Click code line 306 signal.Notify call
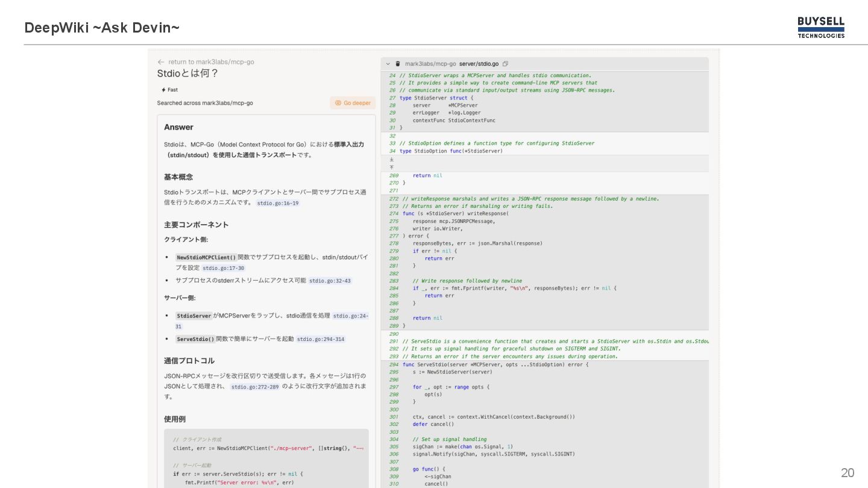 coord(494,454)
